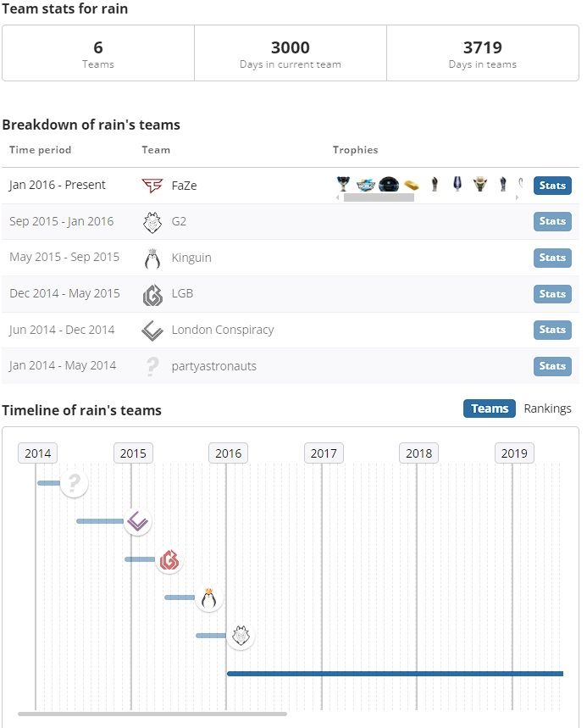
Task: Click the gold bar trophy icon
Action: [x=411, y=186]
